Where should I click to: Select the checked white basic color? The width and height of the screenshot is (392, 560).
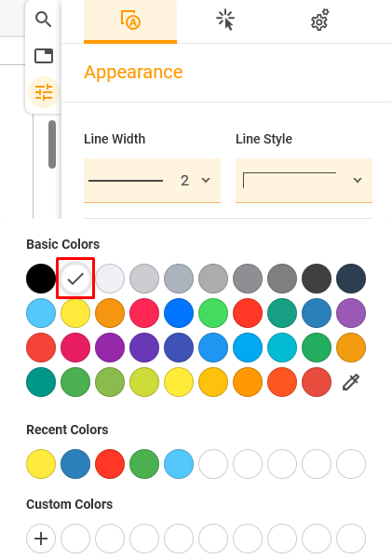(75, 279)
